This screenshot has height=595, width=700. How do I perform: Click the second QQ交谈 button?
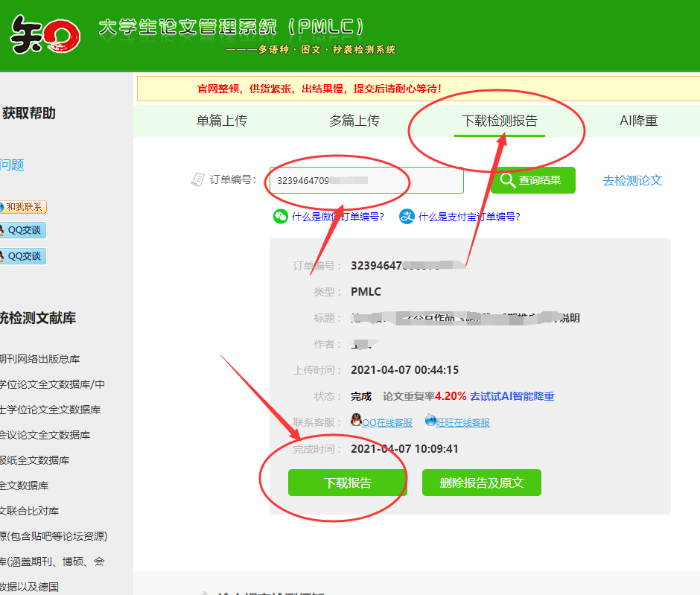(23, 256)
